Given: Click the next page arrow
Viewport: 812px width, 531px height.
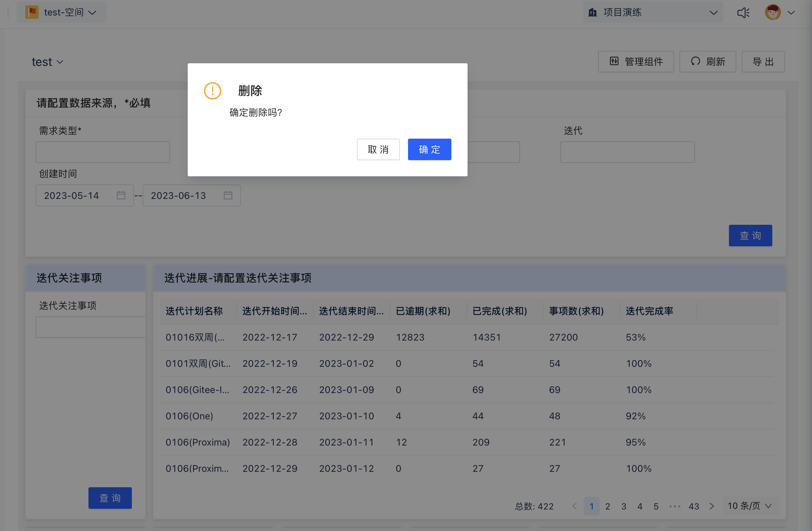Looking at the screenshot, I should coord(712,506).
